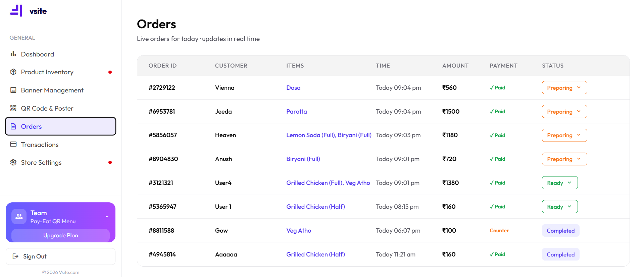644x277 pixels.
Task: Go to Product Inventory
Action: (x=60, y=72)
